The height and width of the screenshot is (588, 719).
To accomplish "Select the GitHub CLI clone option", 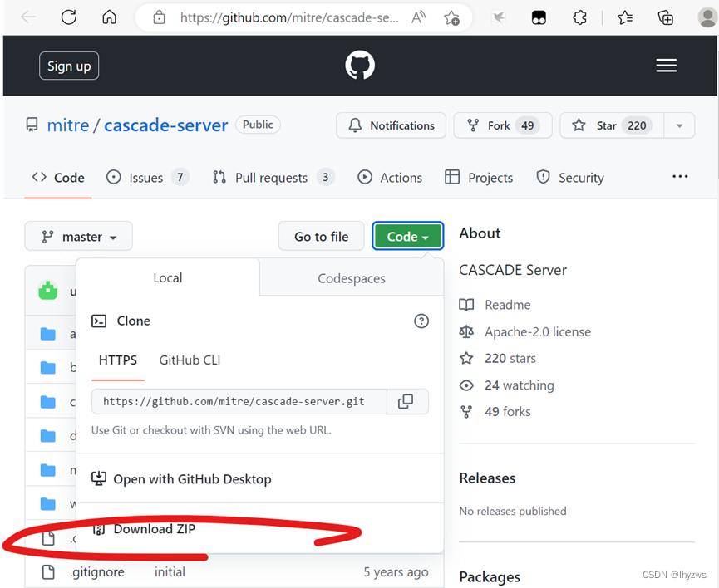I will 190,360.
